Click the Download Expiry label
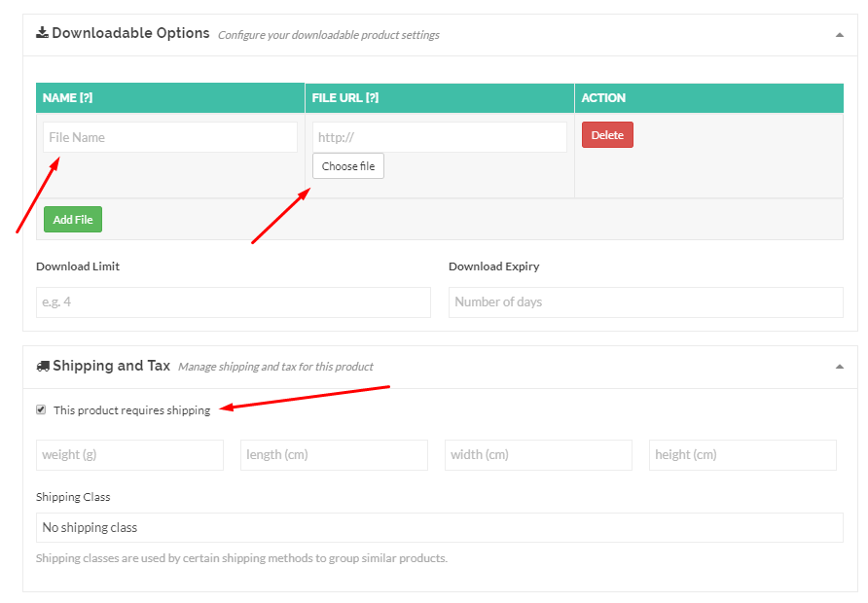The height and width of the screenshot is (603, 868). tap(493, 266)
